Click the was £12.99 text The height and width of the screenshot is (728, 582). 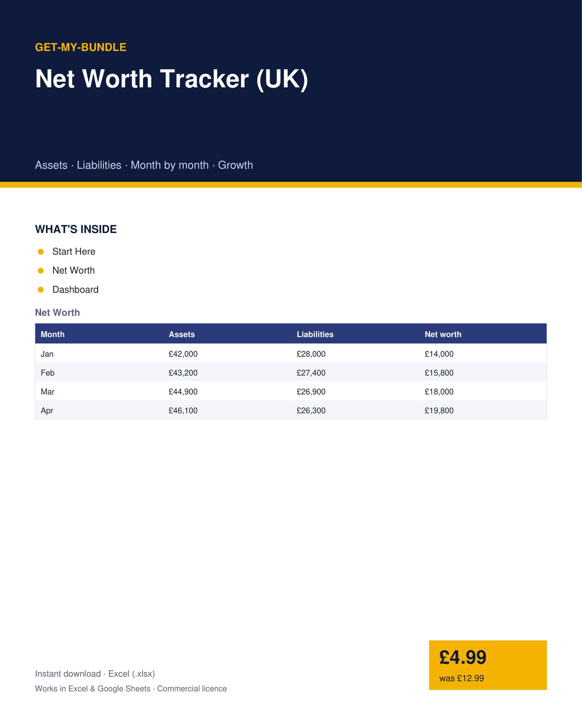462,678
